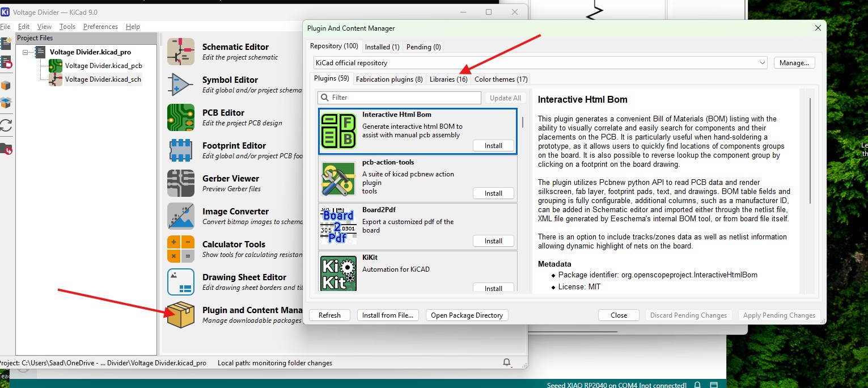
Task: Click the plugin list vertical scrollbar
Action: (x=523, y=122)
